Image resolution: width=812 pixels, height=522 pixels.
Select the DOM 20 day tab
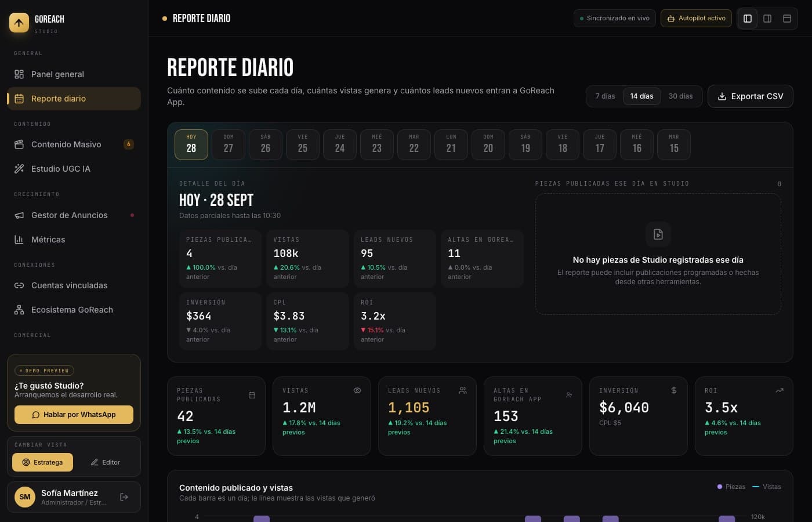tap(488, 144)
